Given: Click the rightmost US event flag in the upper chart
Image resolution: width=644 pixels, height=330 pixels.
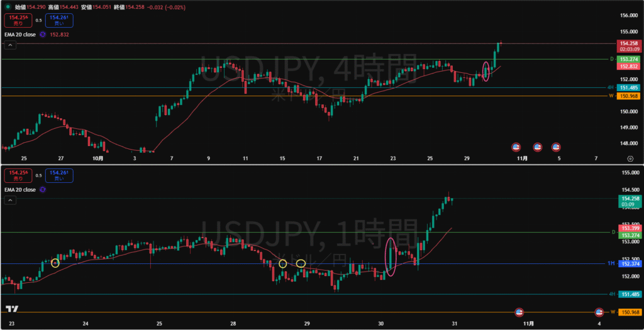Looking at the screenshot, I should tap(556, 147).
